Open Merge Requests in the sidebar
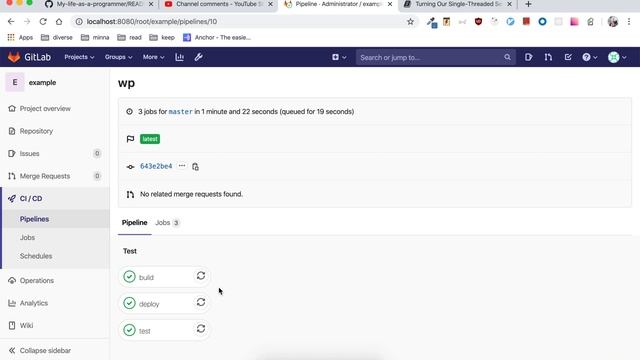Image resolution: width=640 pixels, height=360 pixels. click(x=45, y=176)
